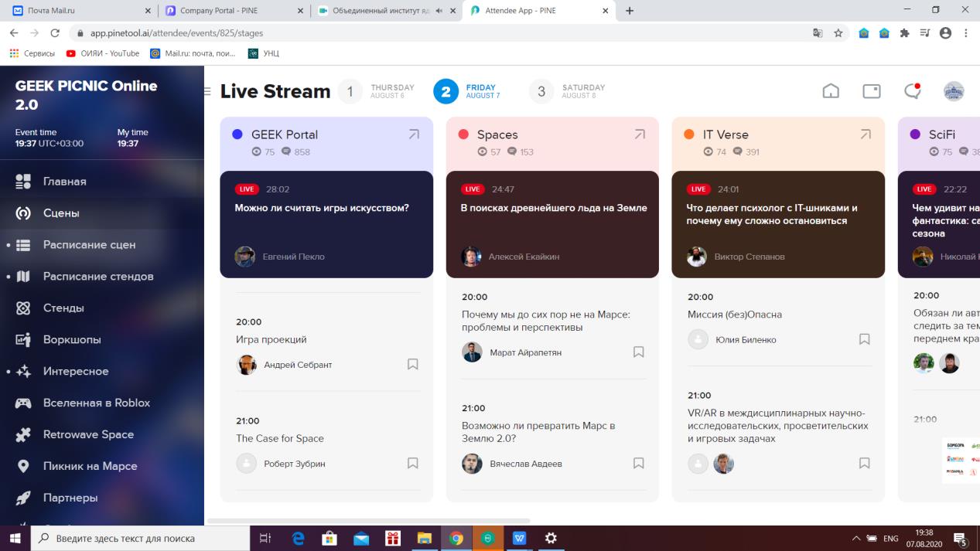Bookmark The Case for Space session
The width and height of the screenshot is (980, 551).
click(x=413, y=463)
